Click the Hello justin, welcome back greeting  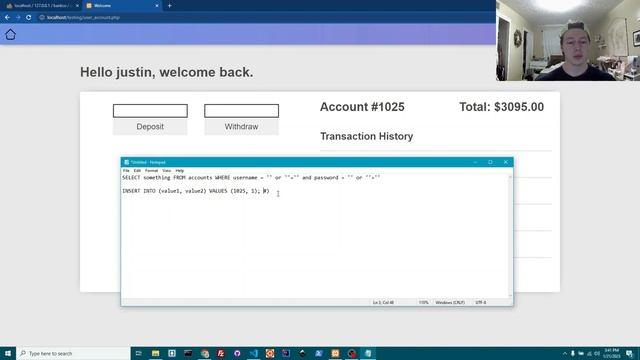(167, 72)
